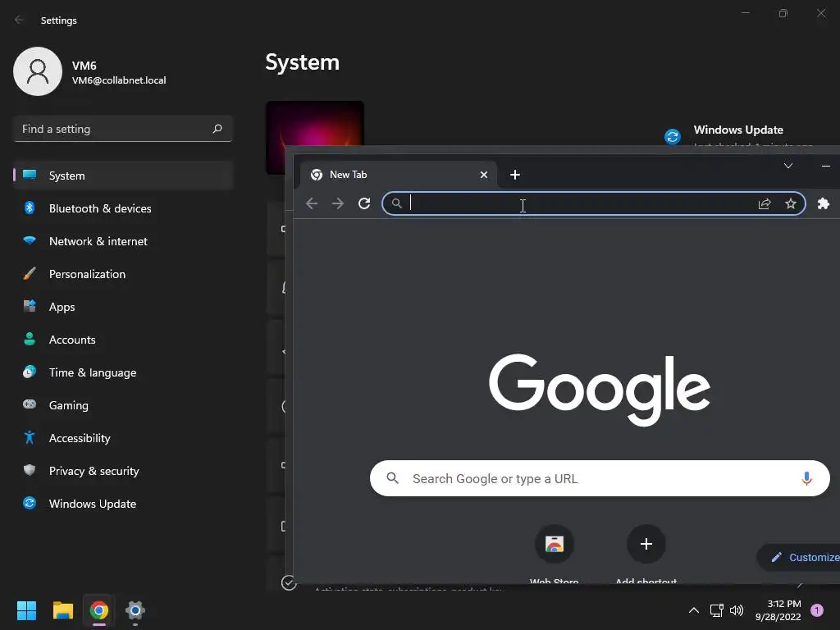The width and height of the screenshot is (840, 630).
Task: Open the volume icon in system tray
Action: coord(737,610)
